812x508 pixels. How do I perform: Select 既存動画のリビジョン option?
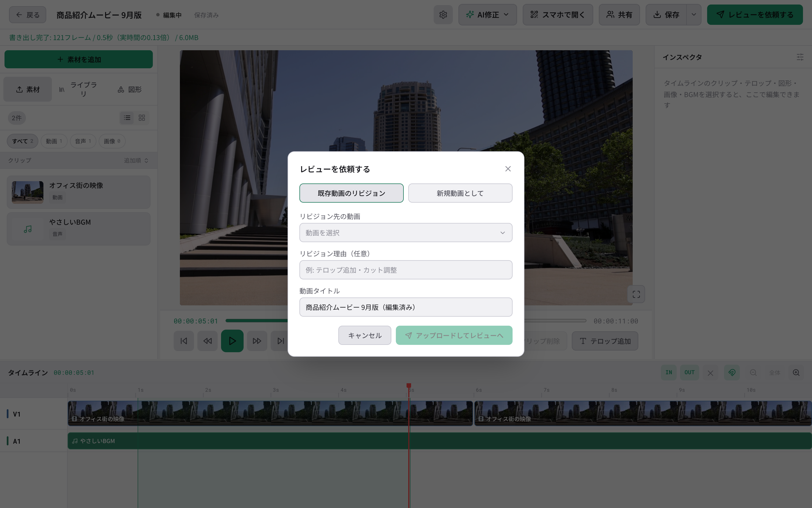[351, 193]
